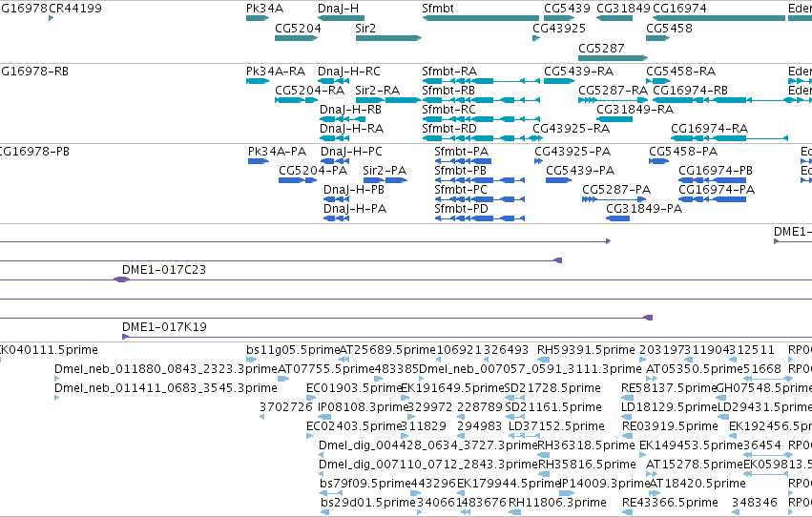Screen dimensions: 812x517
Task: Select the Sfmbt-RC transcript label
Action: [449, 109]
